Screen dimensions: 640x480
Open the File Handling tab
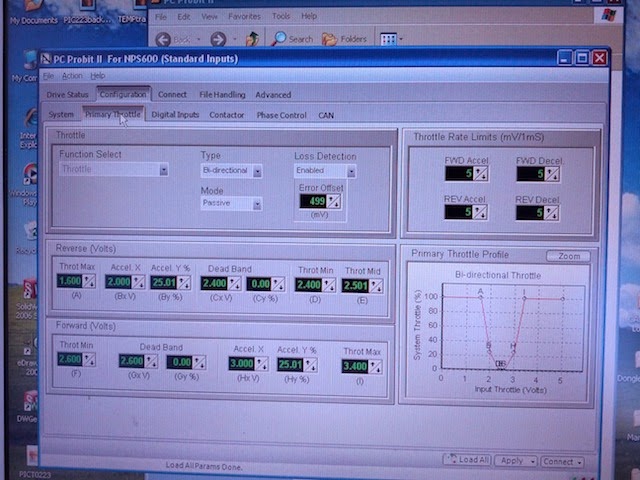[x=222, y=95]
